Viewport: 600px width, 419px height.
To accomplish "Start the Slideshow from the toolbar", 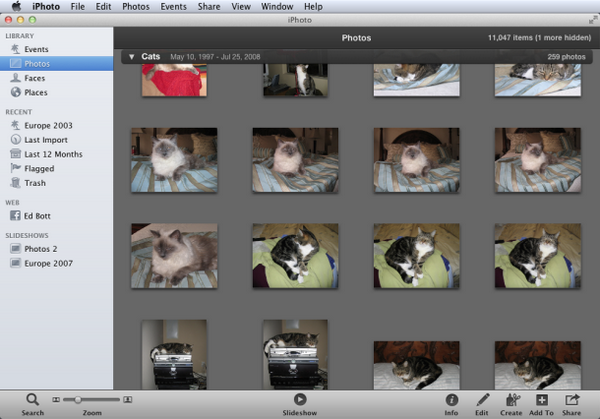I will click(x=300, y=401).
